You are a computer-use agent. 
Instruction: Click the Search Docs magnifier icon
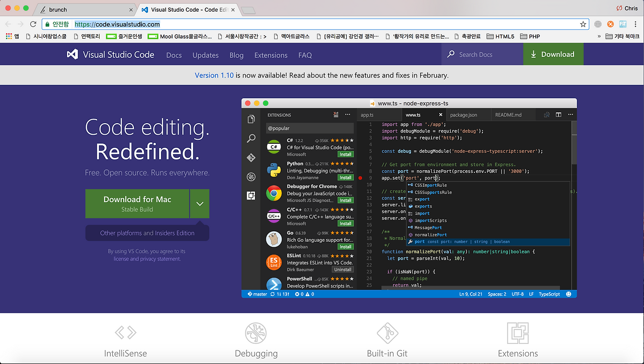pyautogui.click(x=451, y=54)
